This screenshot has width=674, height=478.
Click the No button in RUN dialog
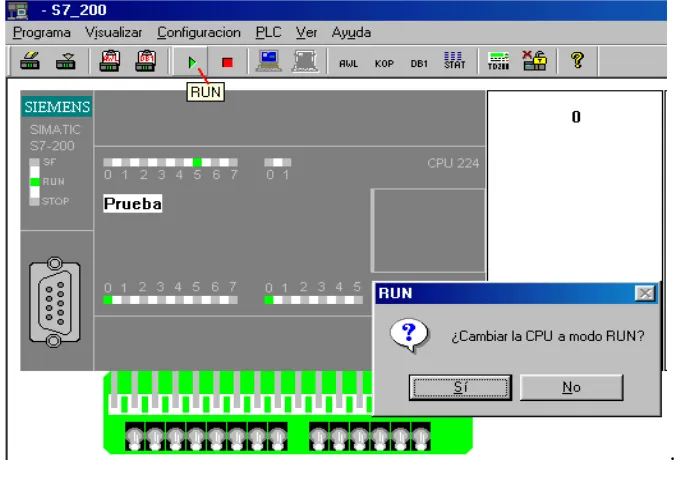pos(571,387)
